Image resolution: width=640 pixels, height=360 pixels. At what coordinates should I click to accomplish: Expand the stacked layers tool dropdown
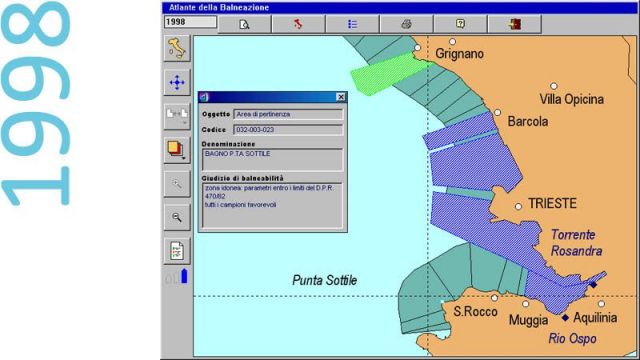pyautogui.click(x=177, y=150)
